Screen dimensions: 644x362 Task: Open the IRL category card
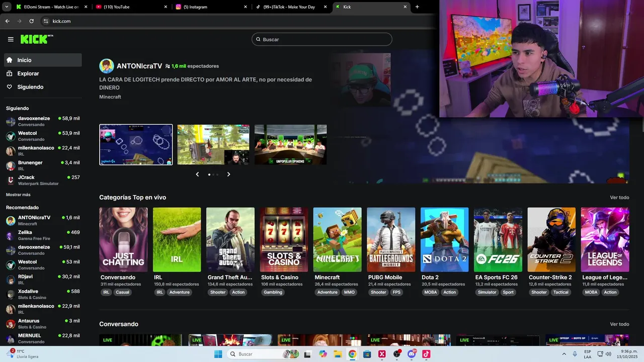177,239
